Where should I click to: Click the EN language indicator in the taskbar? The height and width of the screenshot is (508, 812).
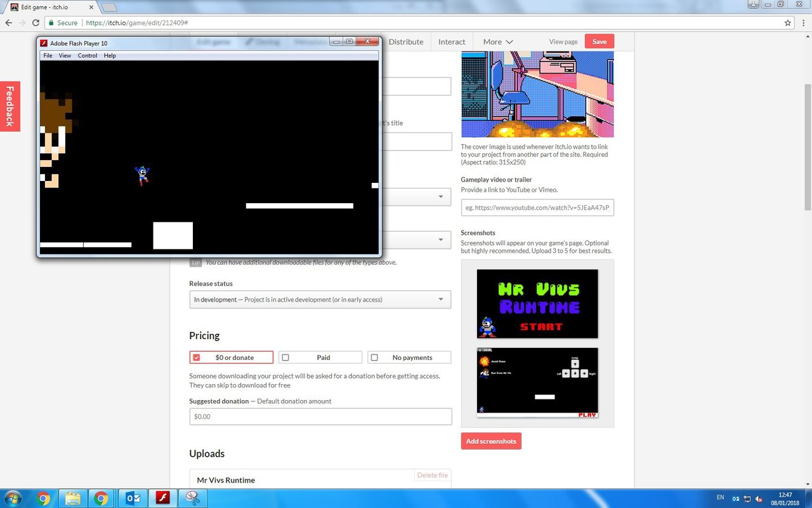(x=720, y=497)
